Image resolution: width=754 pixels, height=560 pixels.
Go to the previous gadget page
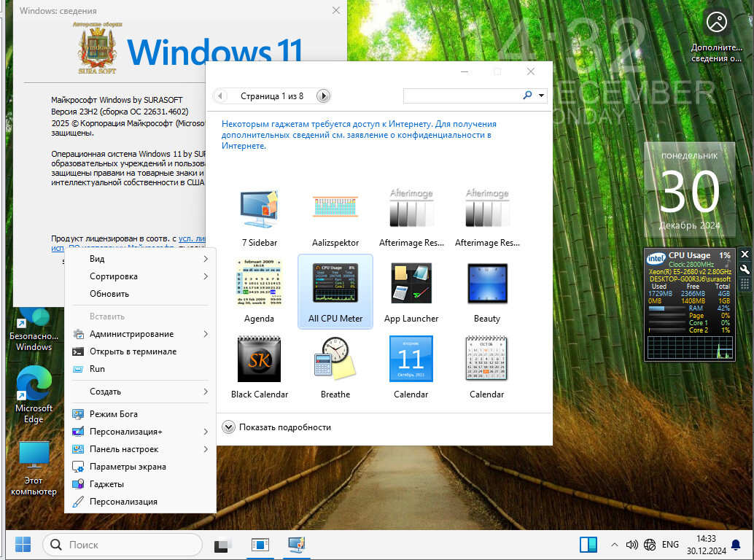coord(220,96)
